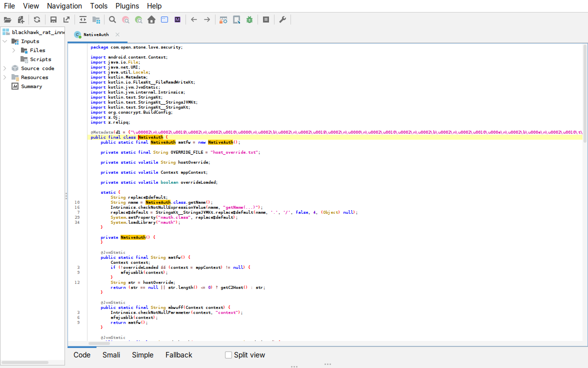Click the highlighted NativeAuth class name
The width and height of the screenshot is (588, 368).
tap(150, 137)
